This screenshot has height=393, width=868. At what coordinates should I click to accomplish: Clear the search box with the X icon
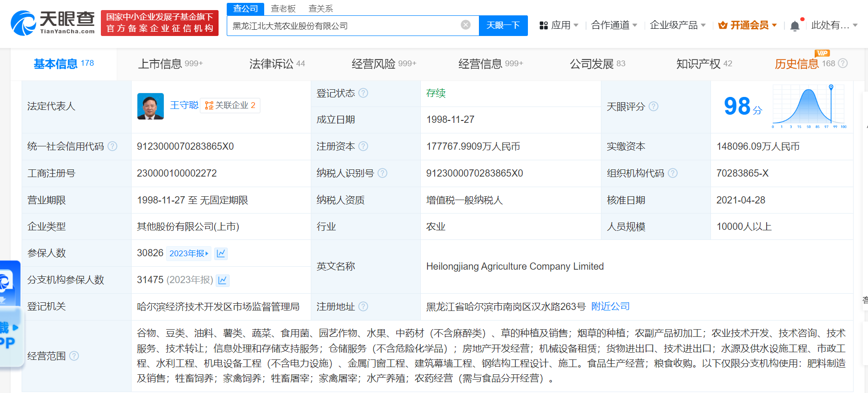pyautogui.click(x=465, y=25)
